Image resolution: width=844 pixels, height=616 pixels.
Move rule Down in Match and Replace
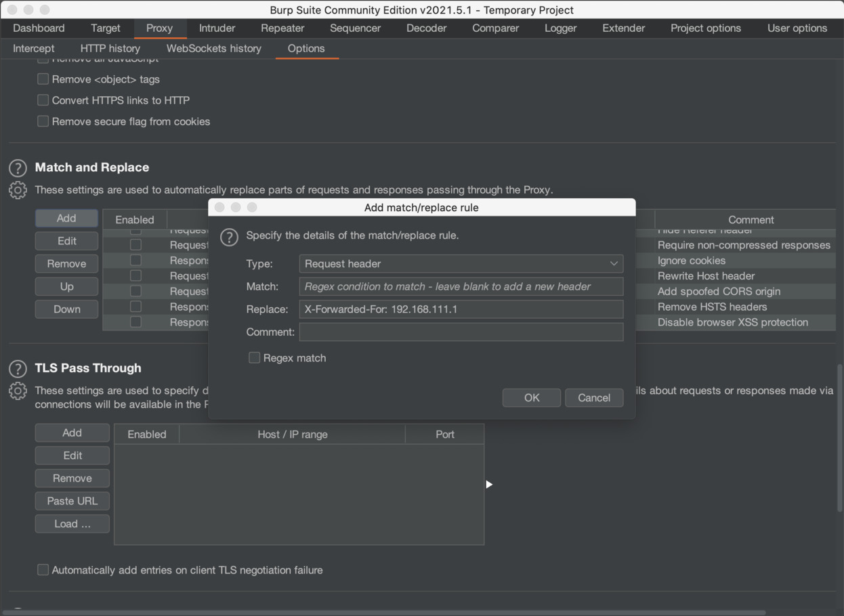66,309
